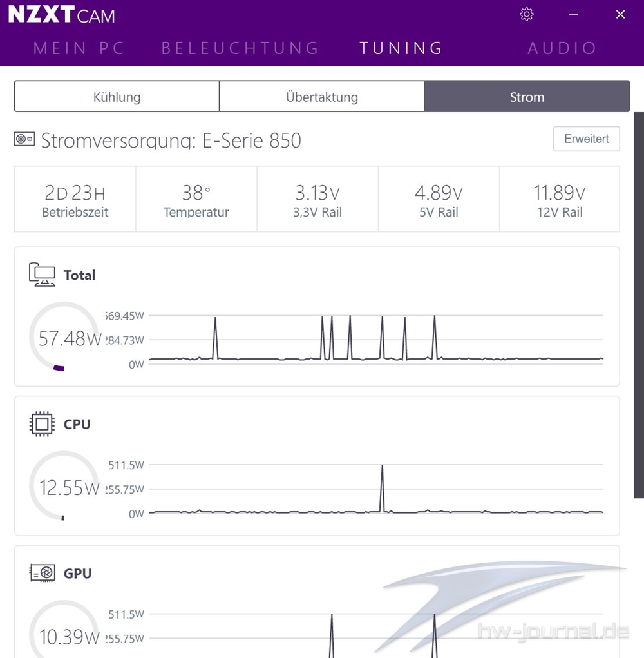This screenshot has width=644, height=658.
Task: Click the Total section label
Action: (80, 275)
